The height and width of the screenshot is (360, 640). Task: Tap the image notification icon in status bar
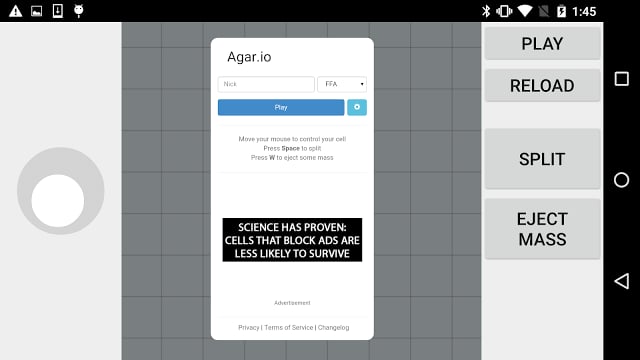coord(37,11)
